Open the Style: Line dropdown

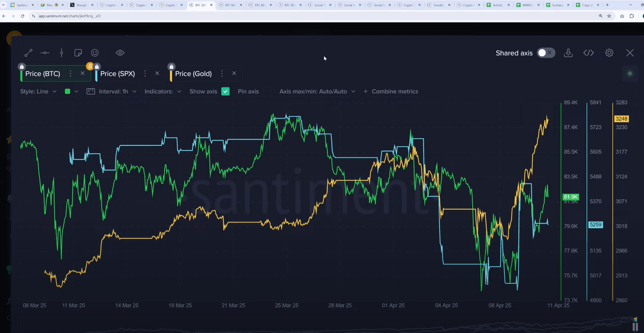pos(38,92)
